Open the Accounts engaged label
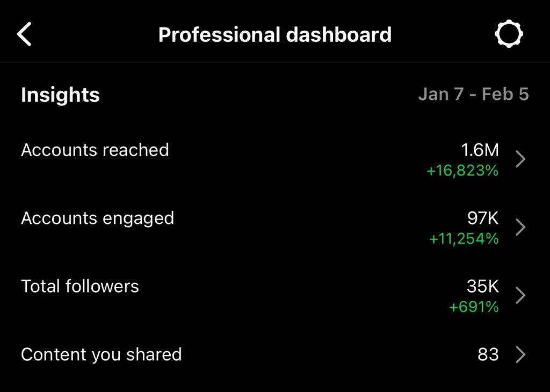The width and height of the screenshot is (550, 392). pos(98,219)
